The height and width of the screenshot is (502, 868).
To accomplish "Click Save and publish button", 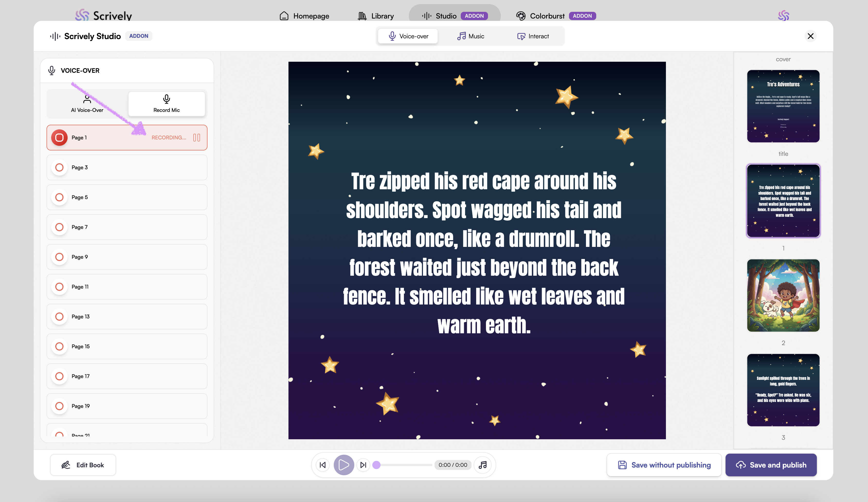I will tap(771, 465).
